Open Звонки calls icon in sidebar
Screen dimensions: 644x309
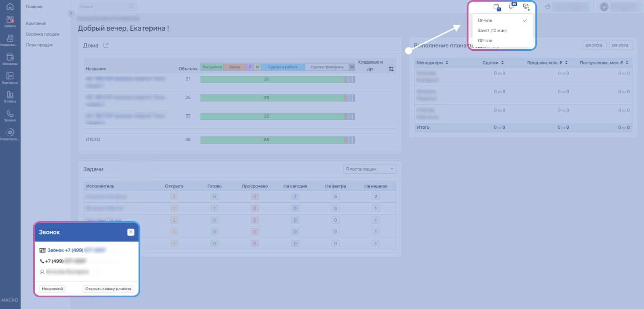point(10,116)
